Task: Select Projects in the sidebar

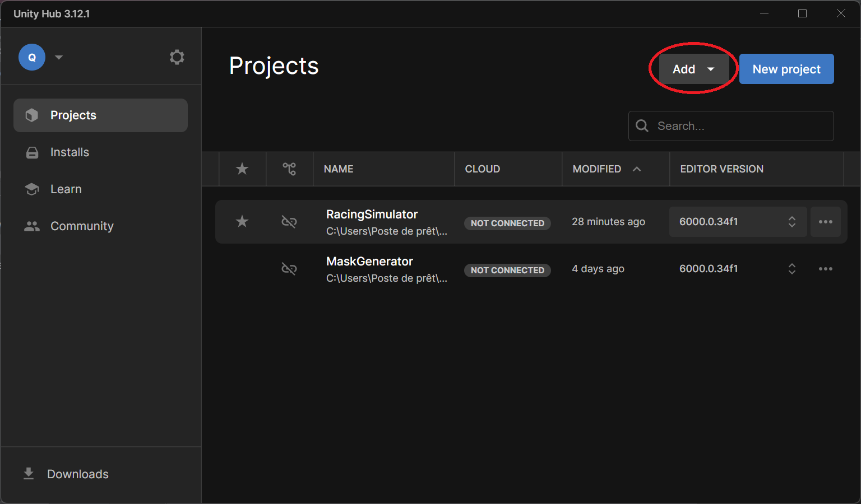Action: (100, 115)
